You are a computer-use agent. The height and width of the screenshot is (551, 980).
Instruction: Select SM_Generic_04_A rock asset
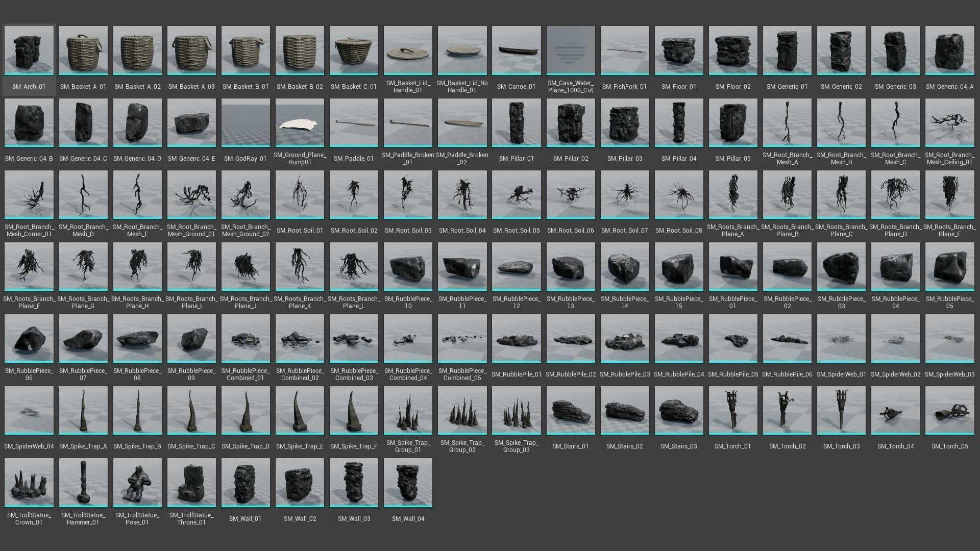[949, 51]
